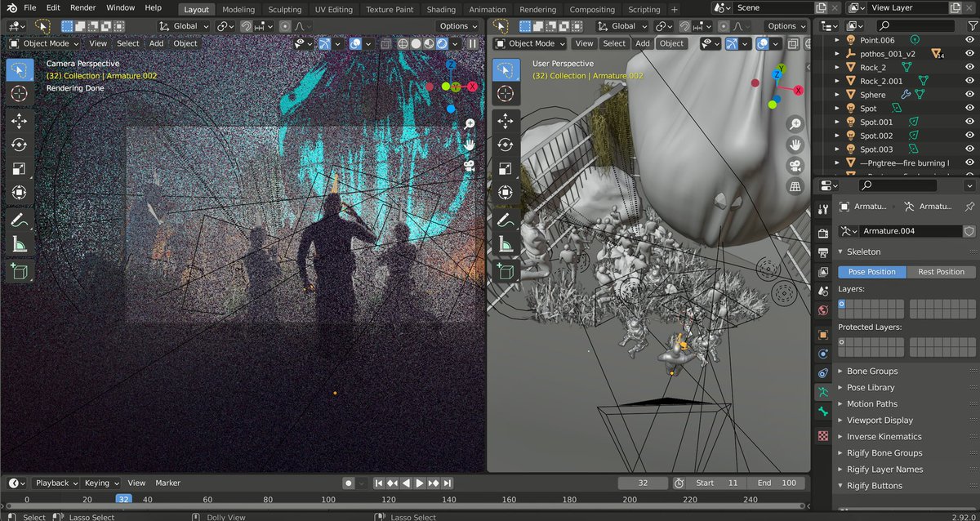The width and height of the screenshot is (980, 521).
Task: Hide Spot.002 in the outliner
Action: pyautogui.click(x=969, y=136)
